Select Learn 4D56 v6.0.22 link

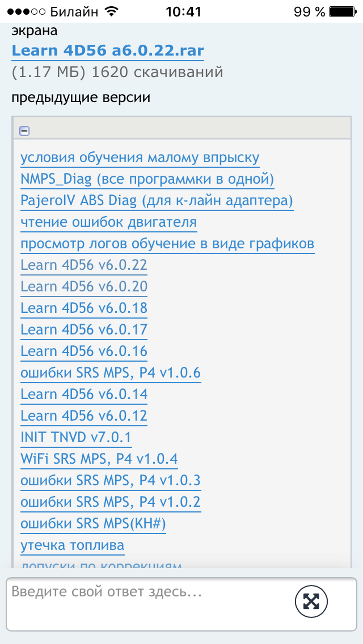point(84,265)
